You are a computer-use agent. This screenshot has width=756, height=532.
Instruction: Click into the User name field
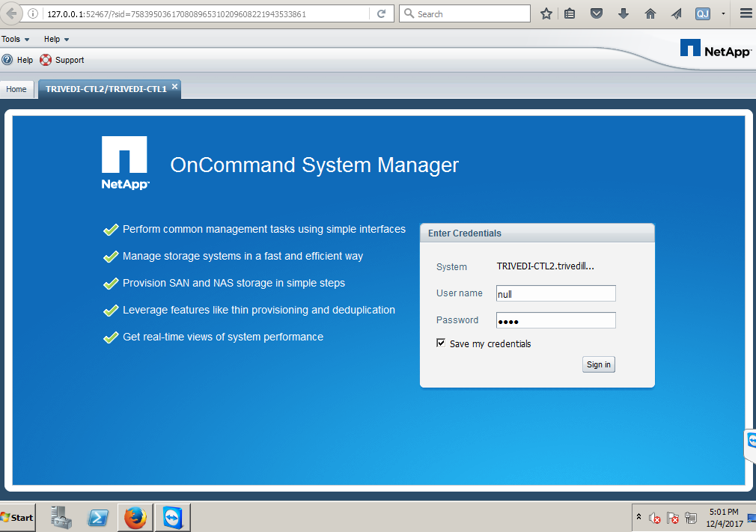(x=555, y=294)
